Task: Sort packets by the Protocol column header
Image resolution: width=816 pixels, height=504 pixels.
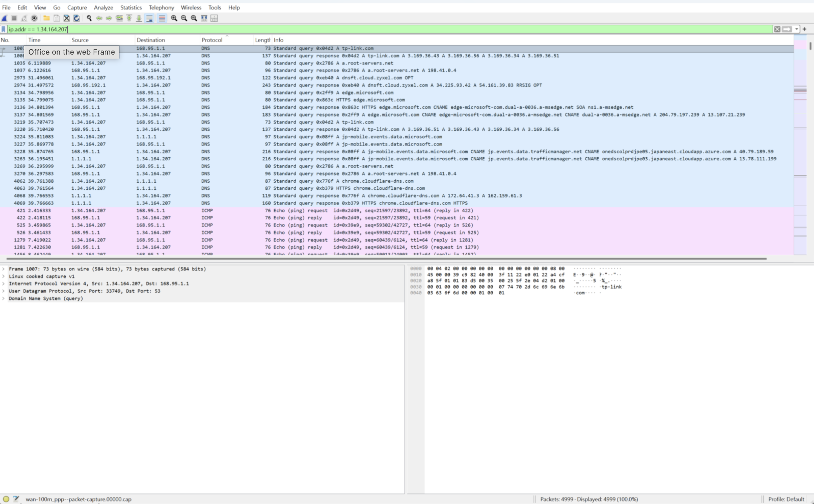Action: click(x=212, y=40)
